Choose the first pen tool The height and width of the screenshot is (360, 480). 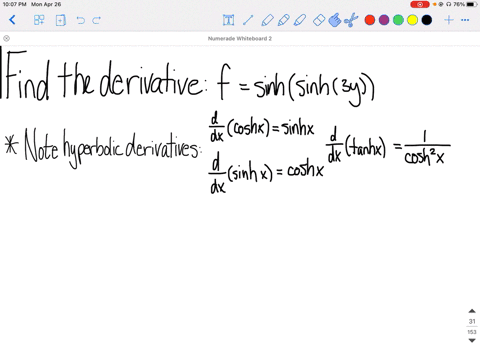click(x=267, y=20)
